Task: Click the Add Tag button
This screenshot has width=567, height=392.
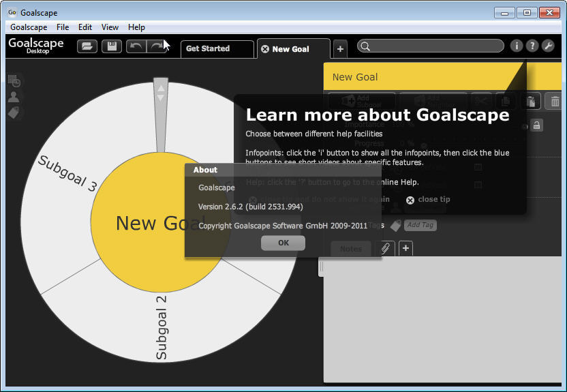Action: click(420, 225)
